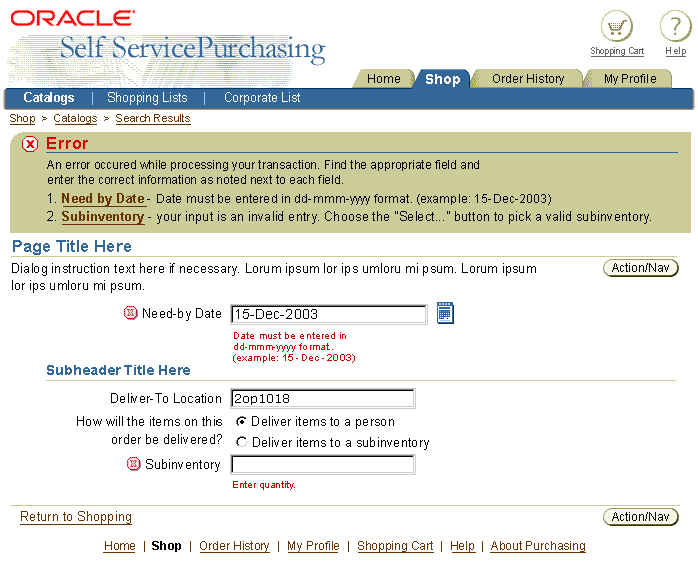
Task: Click the Help text link at top
Action: coord(675,51)
